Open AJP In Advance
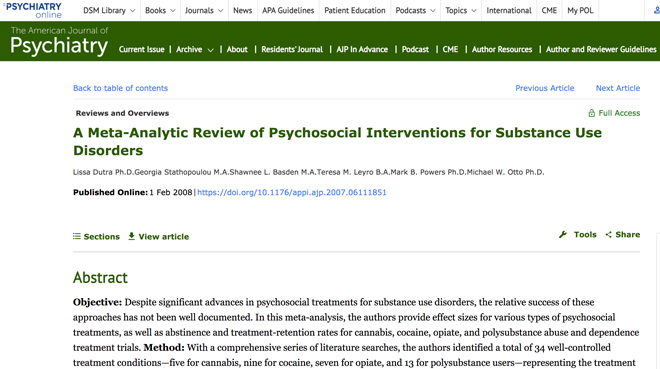 [362, 50]
